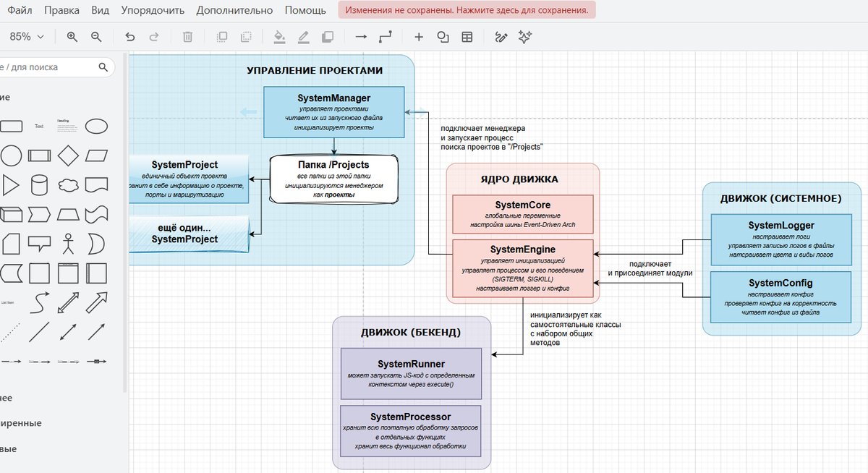Open the Упорядочить menu
Image resolution: width=868 pixels, height=473 pixels.
tap(153, 10)
